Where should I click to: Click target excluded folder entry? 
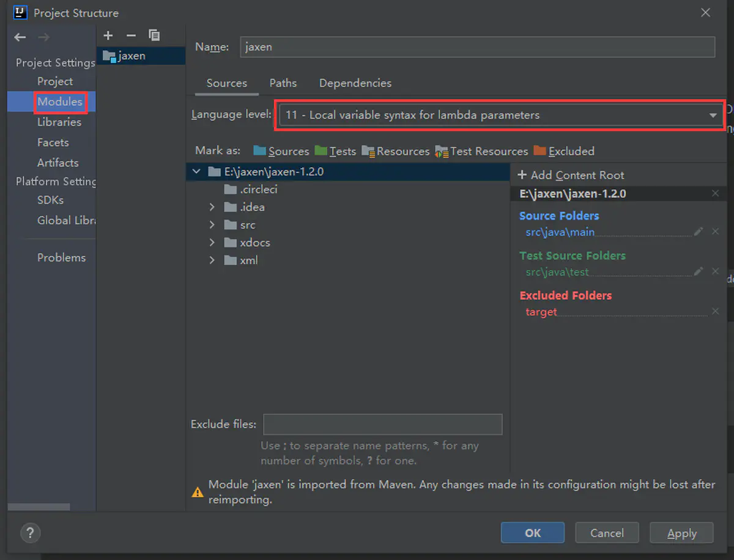pyautogui.click(x=541, y=312)
